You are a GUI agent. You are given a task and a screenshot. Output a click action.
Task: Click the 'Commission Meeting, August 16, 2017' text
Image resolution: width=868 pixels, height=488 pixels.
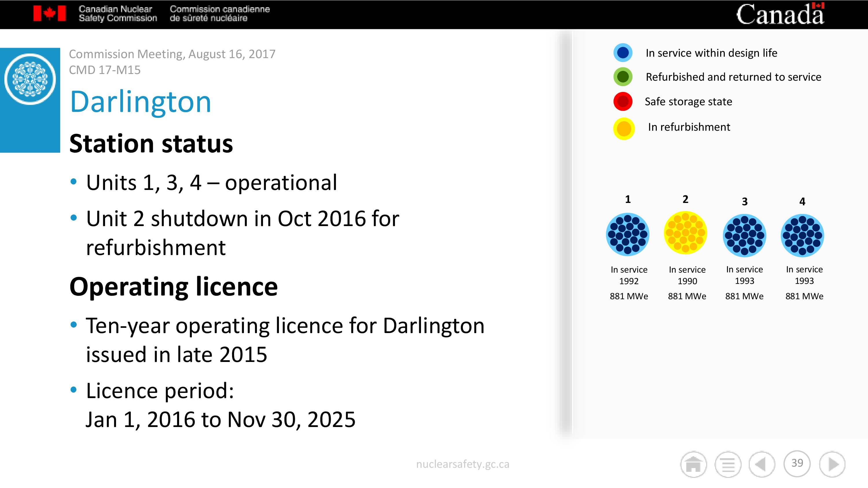[x=172, y=54]
